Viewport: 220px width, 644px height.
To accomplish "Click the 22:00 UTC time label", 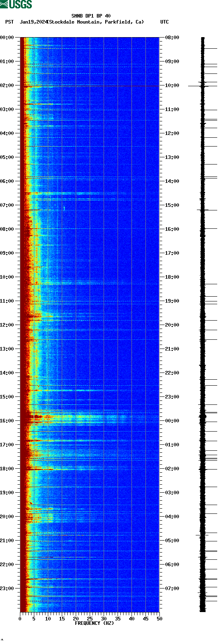I will 172,373.
